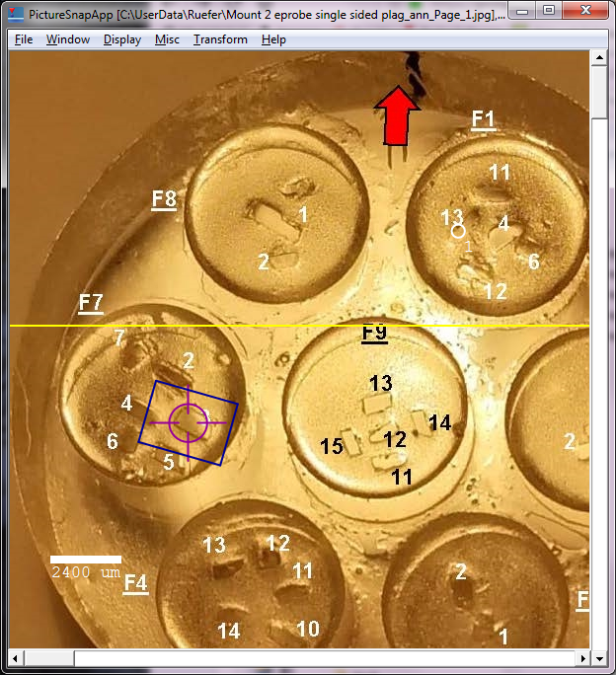Click the vertical scrollbar down arrow
The height and width of the screenshot is (675, 616).
click(597, 640)
